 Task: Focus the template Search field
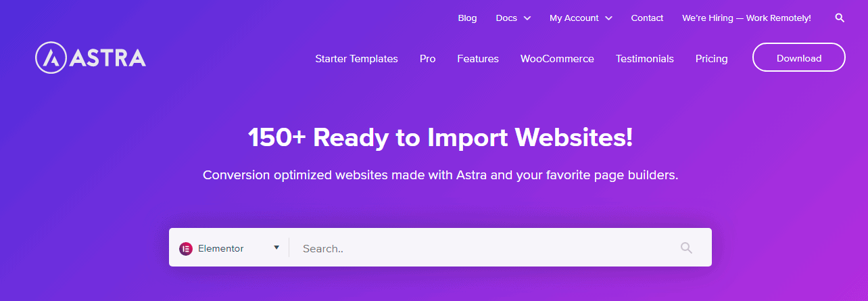(487, 248)
